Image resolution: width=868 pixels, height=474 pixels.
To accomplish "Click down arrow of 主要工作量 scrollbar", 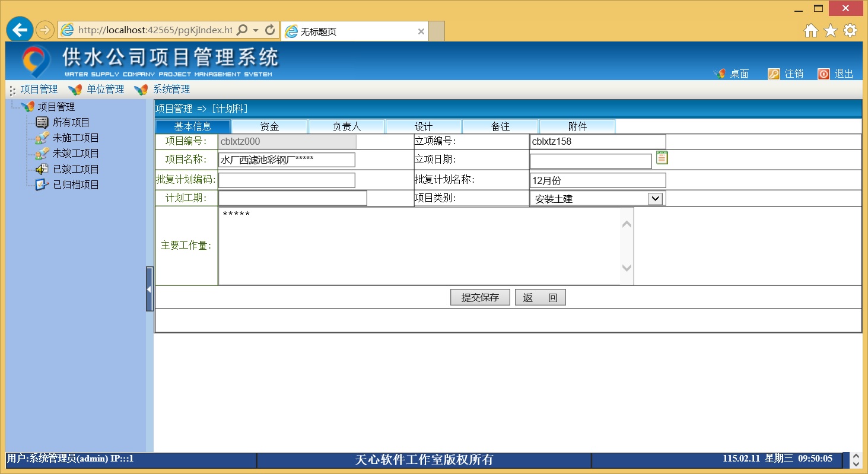I will (x=627, y=268).
